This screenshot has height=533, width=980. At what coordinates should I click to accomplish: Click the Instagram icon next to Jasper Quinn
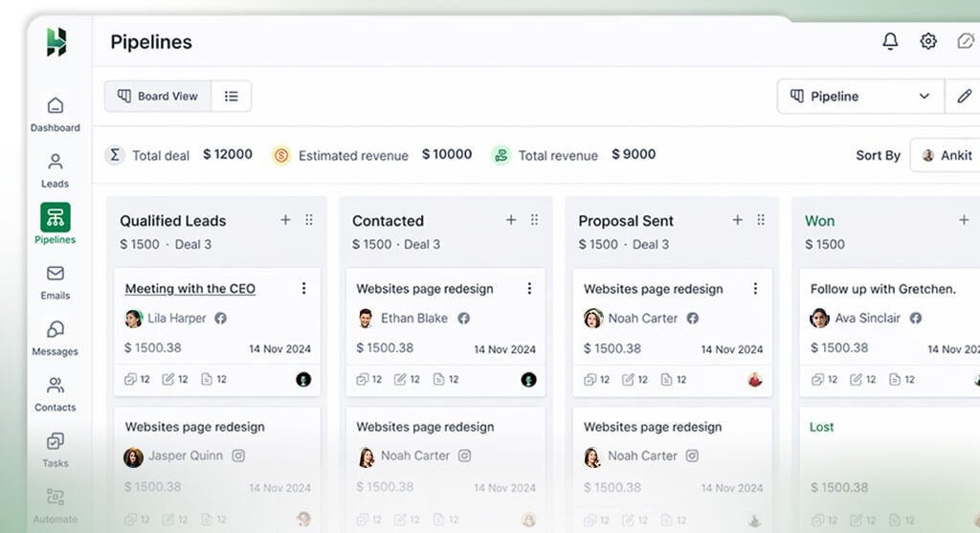(x=238, y=455)
